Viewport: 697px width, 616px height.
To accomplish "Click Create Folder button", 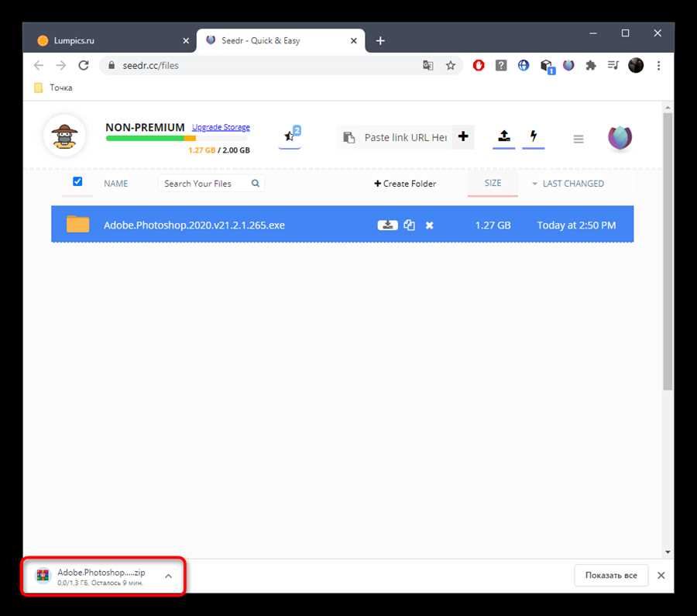I will coord(405,184).
